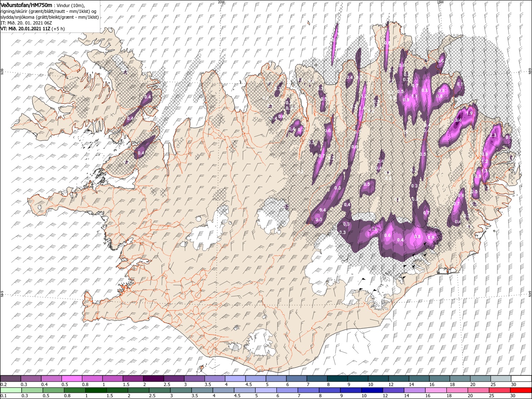Pick the rain legend swatch for 3–3.5
Screen dimensions: 532x399
tap(181, 390)
